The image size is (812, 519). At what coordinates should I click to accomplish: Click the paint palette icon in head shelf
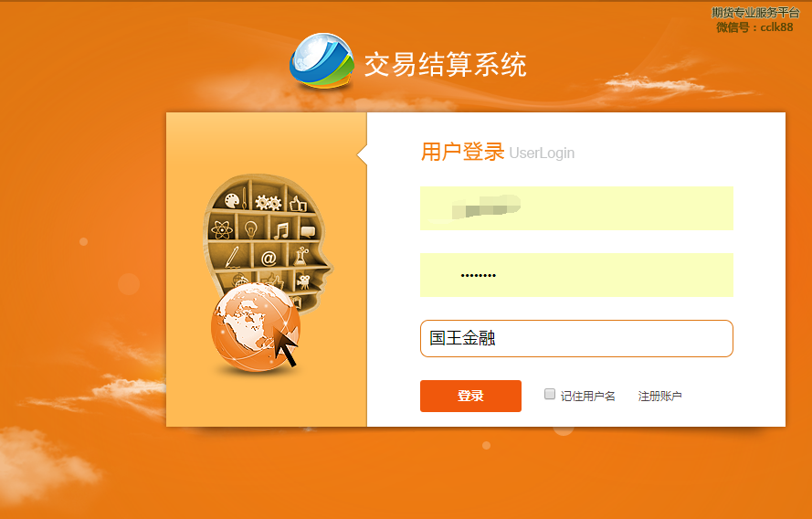(x=233, y=199)
